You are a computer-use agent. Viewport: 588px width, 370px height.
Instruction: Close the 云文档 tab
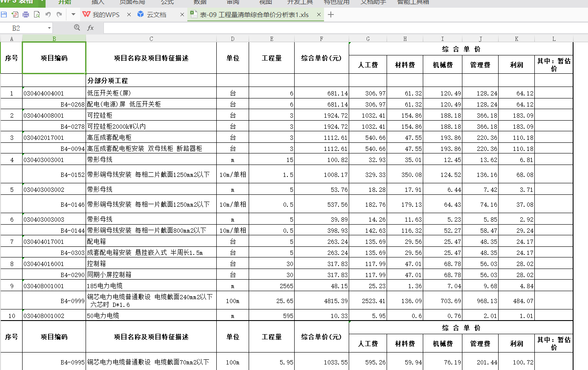(182, 14)
